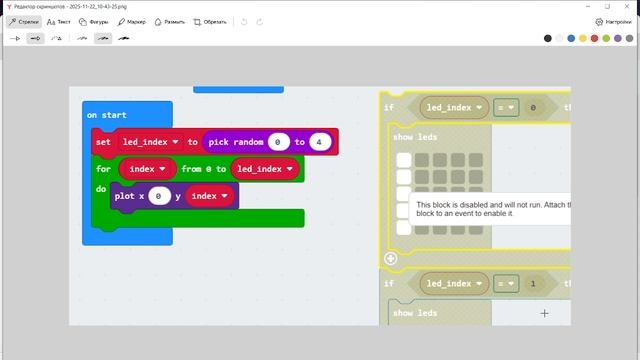
Task: Pick the black color swatch
Action: [x=548, y=38]
